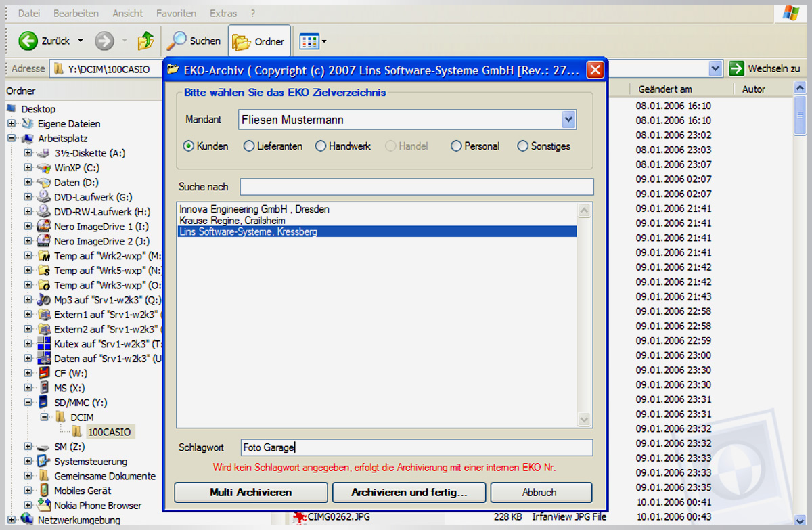Open the Favoriten menu
Screen dimensions: 812x530
point(176,14)
